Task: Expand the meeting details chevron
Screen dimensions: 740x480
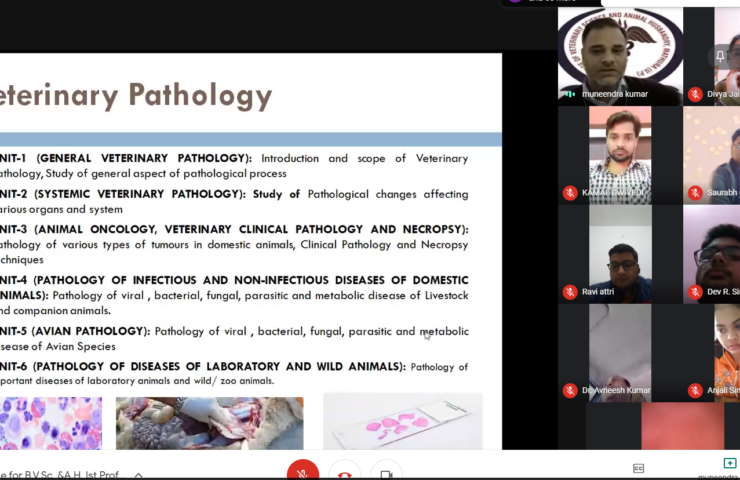Action: tap(138, 475)
